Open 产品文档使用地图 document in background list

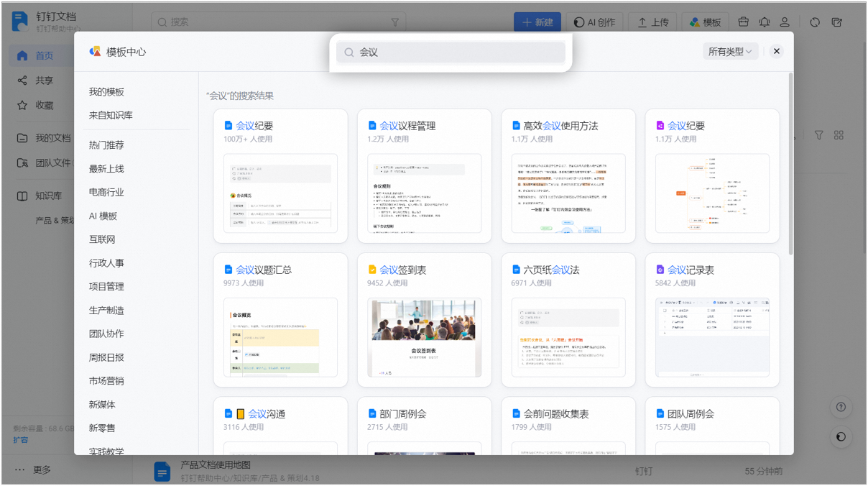point(216,465)
